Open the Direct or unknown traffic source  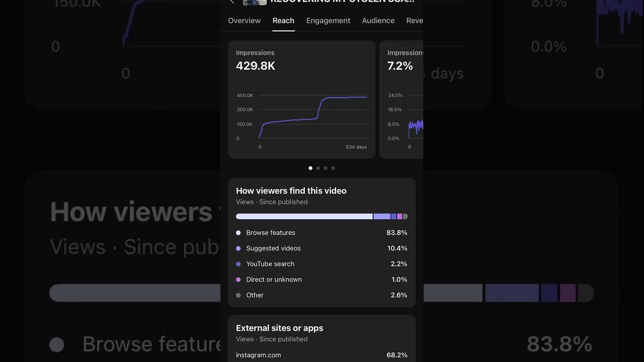(x=274, y=280)
